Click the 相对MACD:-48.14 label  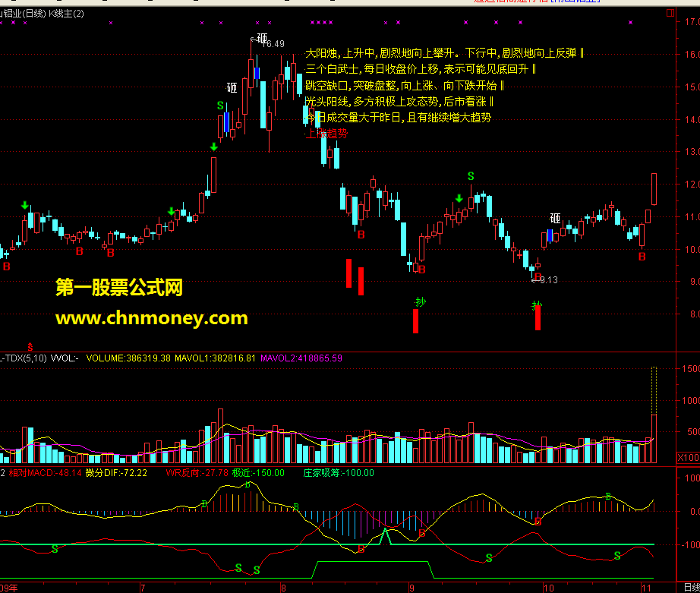[45, 473]
